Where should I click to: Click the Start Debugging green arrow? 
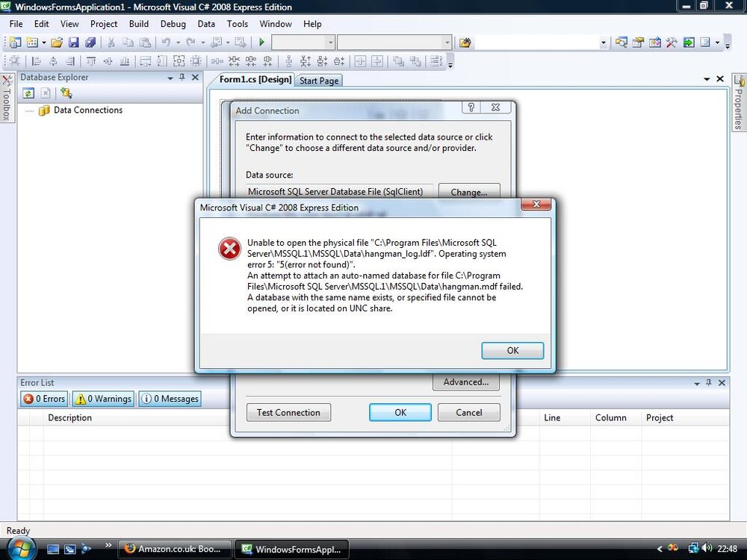click(x=261, y=43)
